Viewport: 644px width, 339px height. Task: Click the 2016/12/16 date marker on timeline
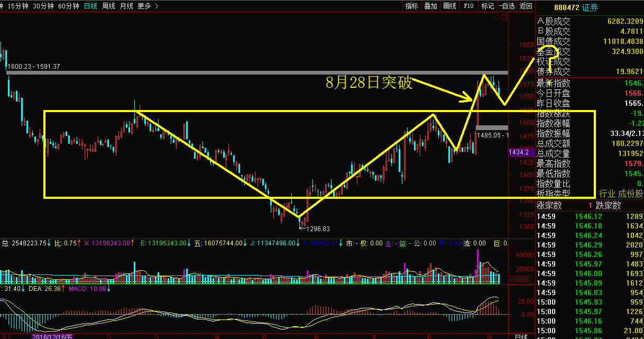pyautogui.click(x=53, y=336)
